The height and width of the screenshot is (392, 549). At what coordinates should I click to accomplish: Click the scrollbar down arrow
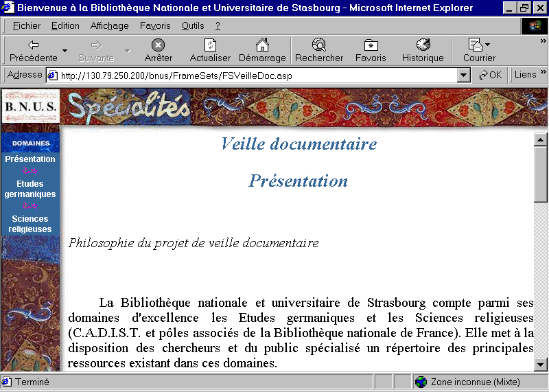coord(540,365)
